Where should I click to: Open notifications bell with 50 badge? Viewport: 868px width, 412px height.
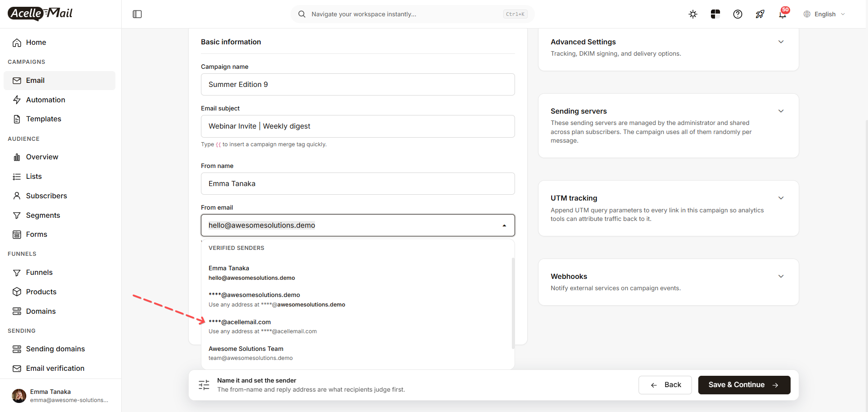(782, 14)
